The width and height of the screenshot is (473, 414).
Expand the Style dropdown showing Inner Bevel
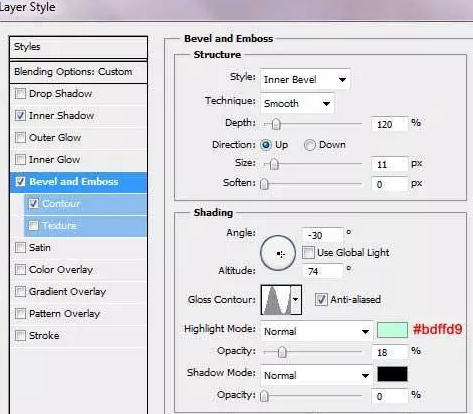[x=305, y=79]
